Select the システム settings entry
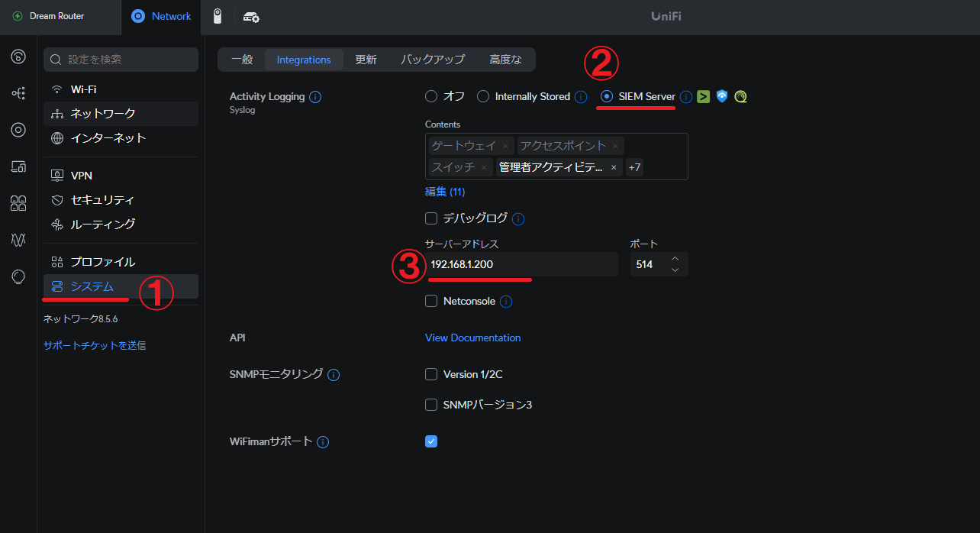Viewport: 980px width, 533px height. 121,286
